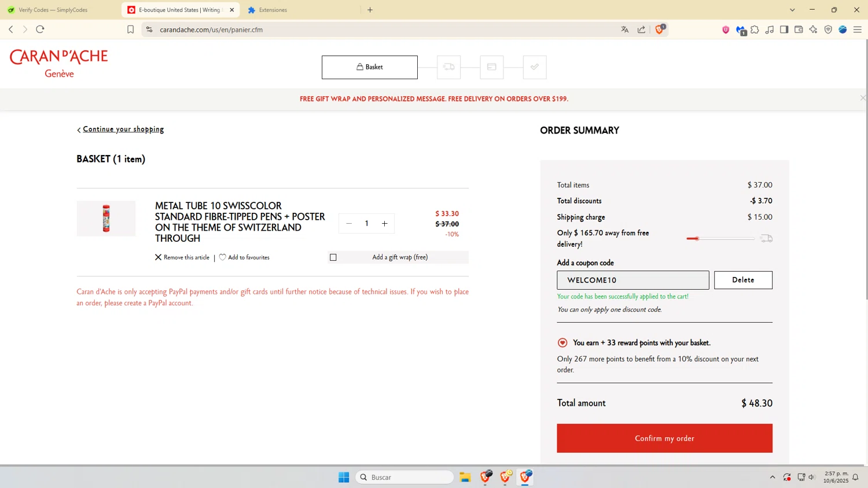The image size is (868, 488).
Task: Click the Basket step button
Action: coord(370,67)
